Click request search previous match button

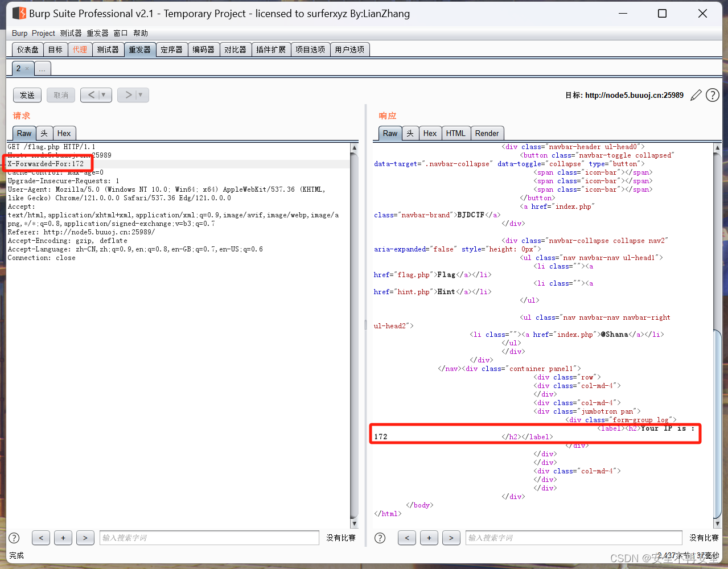click(x=41, y=538)
